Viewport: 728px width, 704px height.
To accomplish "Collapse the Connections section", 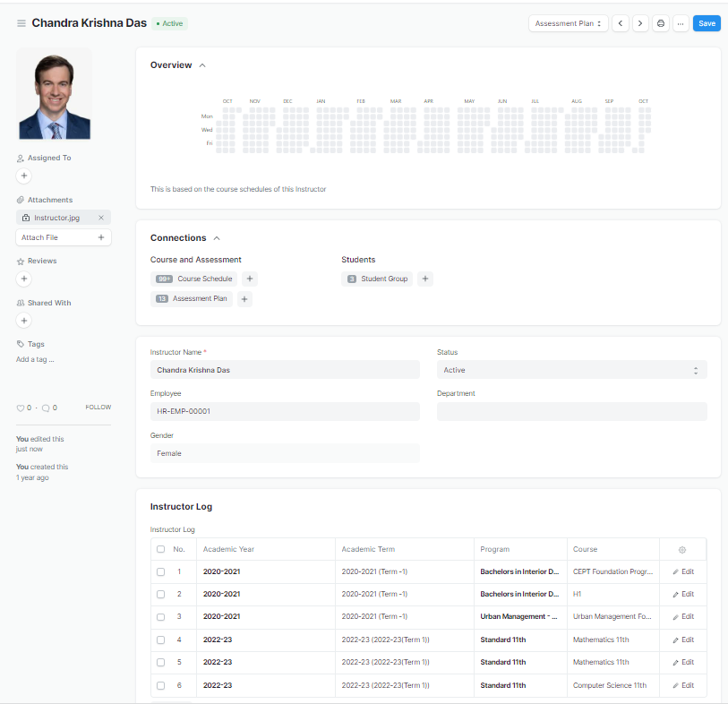I will 217,238.
